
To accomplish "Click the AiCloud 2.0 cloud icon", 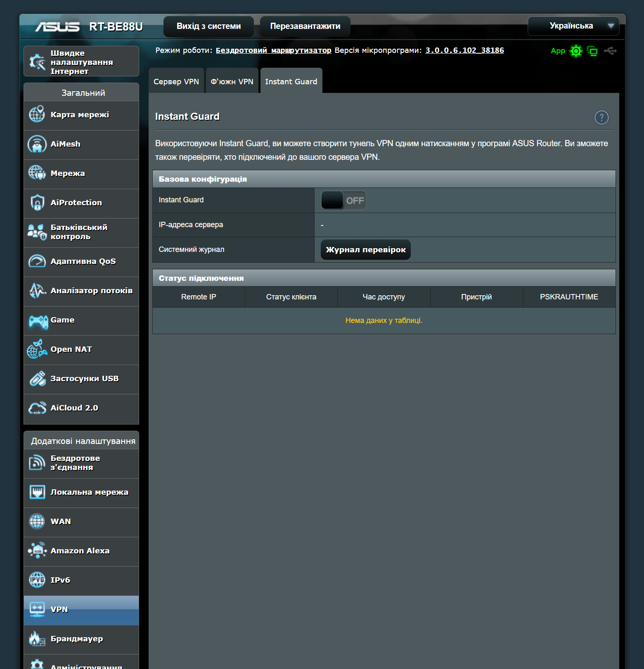I will [37, 408].
